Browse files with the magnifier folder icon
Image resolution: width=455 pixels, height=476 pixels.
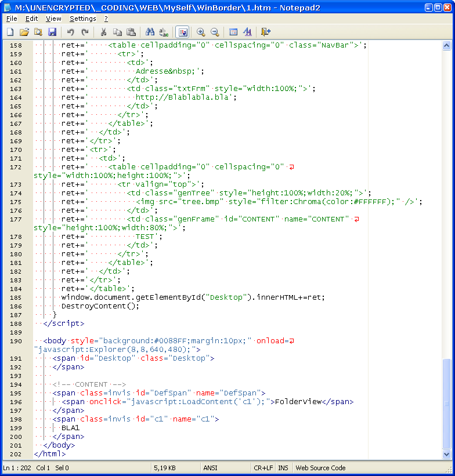click(x=38, y=32)
